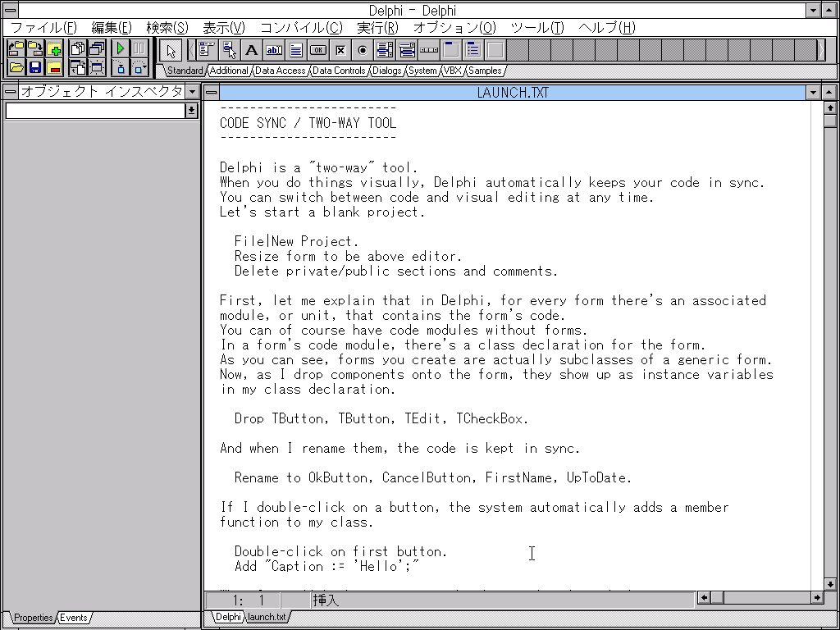Open the ヘルプ(H) menu
Viewport: 840px width, 630px height.
[x=607, y=28]
